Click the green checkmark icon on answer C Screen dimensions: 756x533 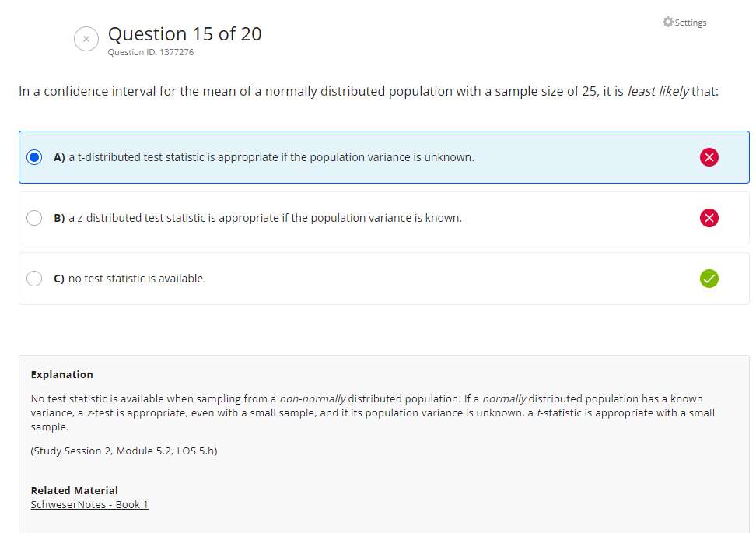point(709,278)
